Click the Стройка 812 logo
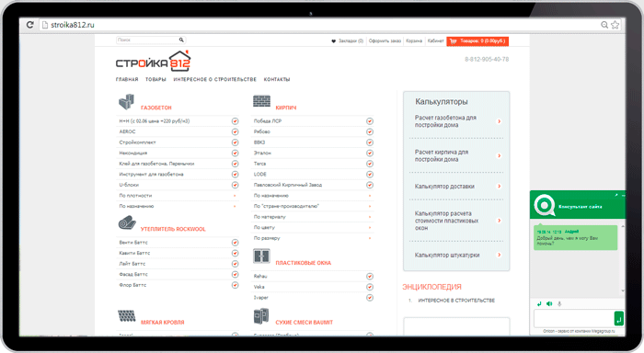The height and width of the screenshot is (353, 644). pyautogui.click(x=154, y=61)
